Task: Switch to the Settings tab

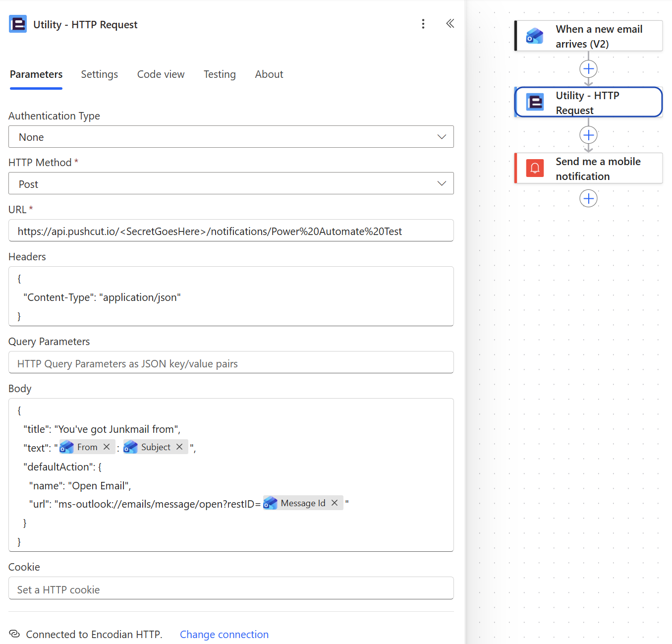Action: pos(100,74)
